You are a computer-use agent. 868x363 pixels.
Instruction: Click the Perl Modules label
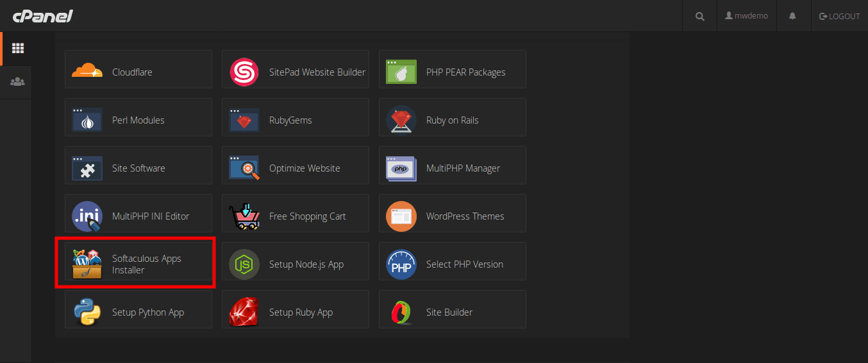(x=138, y=120)
